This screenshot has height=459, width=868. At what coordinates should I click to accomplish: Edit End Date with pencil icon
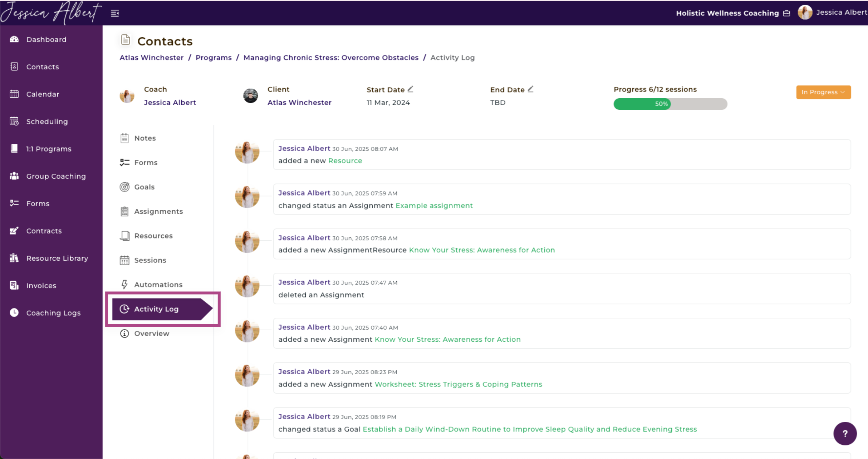[530, 89]
